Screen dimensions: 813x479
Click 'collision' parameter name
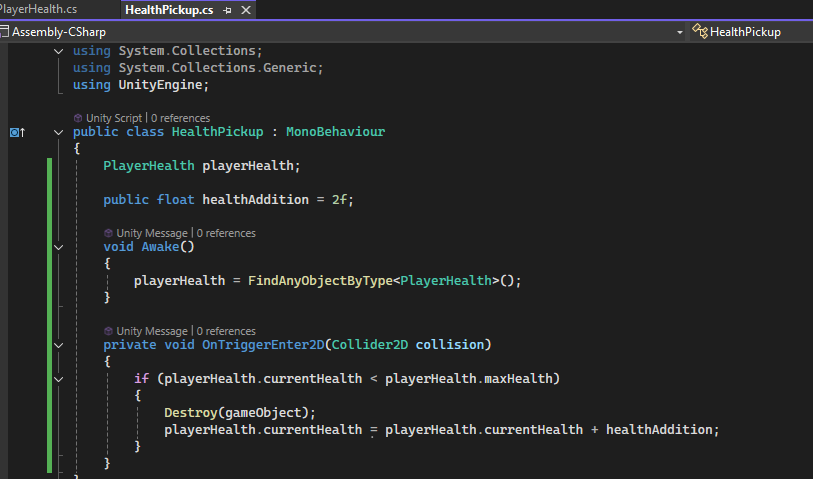point(450,345)
